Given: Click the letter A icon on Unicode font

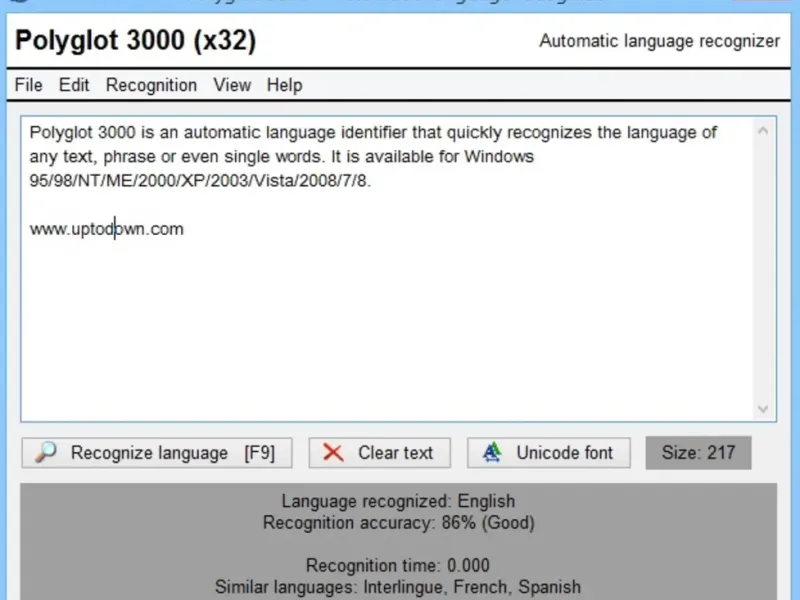Looking at the screenshot, I should tap(492, 453).
